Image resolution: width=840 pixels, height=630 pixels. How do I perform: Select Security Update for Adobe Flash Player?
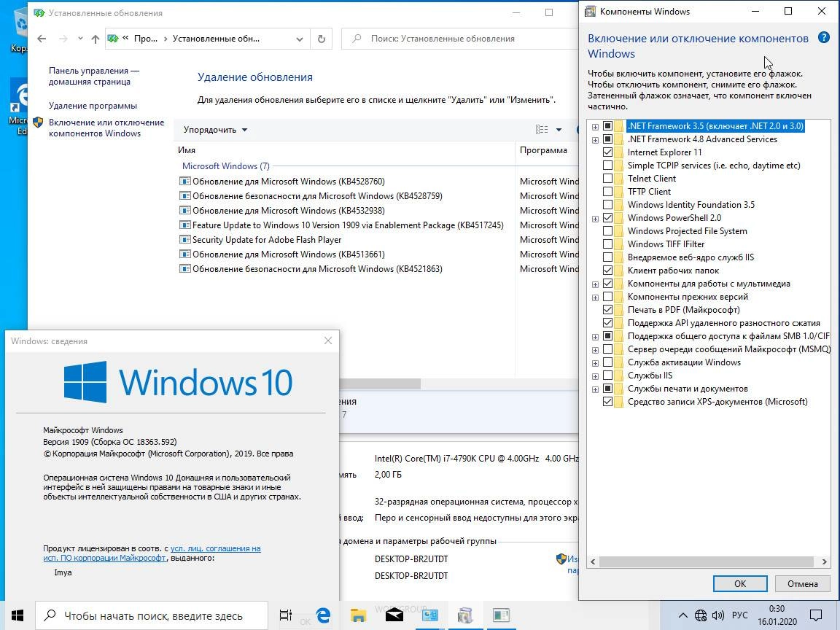coord(266,239)
